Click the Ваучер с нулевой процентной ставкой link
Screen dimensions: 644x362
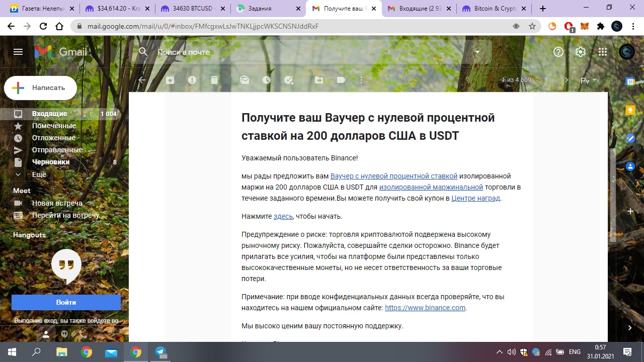pyautogui.click(x=394, y=176)
